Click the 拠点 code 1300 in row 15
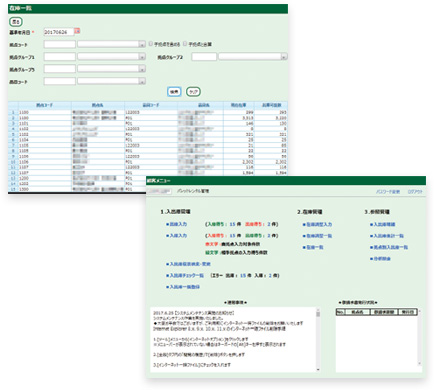The height and width of the screenshot is (390, 434). [x=24, y=189]
